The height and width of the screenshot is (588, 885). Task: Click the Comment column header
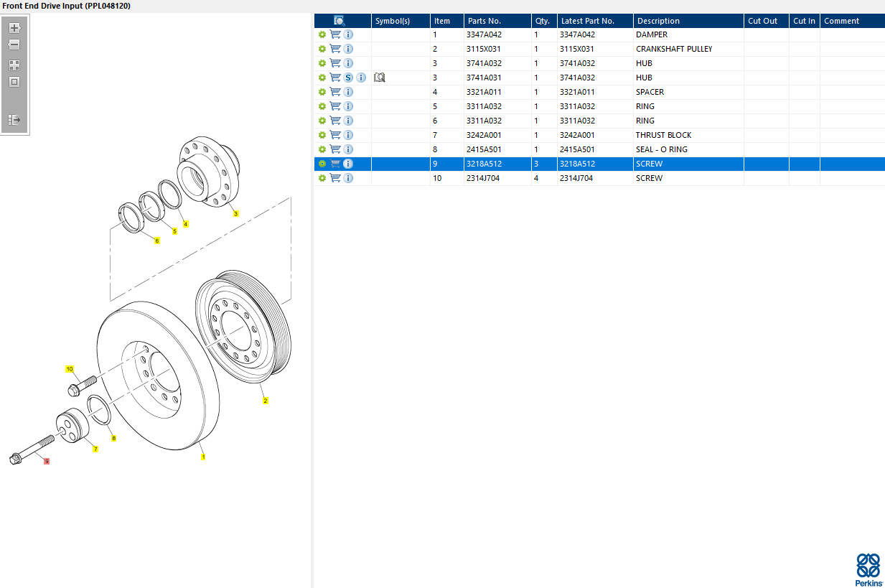(x=853, y=21)
